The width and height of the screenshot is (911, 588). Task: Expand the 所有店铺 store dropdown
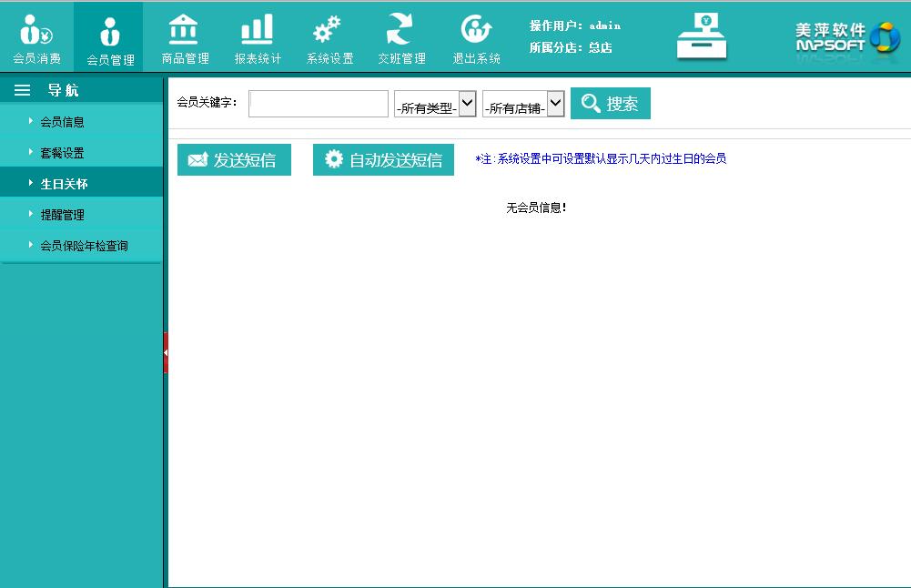(x=523, y=105)
